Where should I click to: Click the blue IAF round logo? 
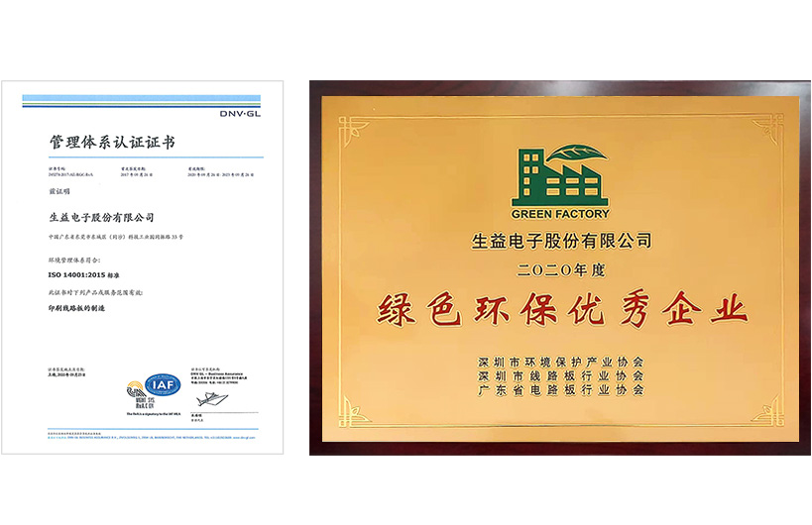coord(160,383)
